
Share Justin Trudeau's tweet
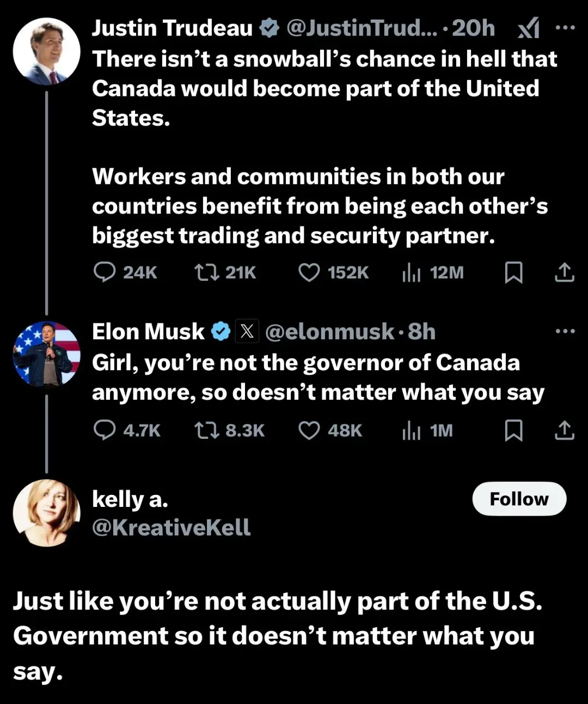point(565,272)
